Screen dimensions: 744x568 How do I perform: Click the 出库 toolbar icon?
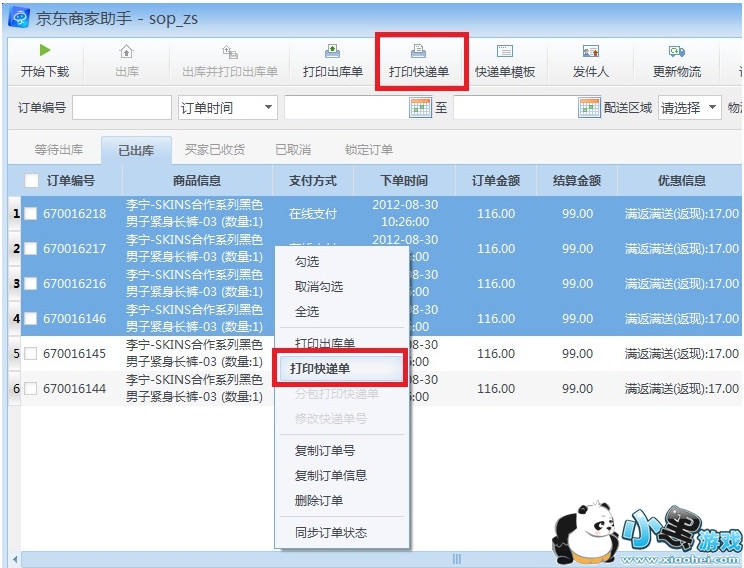(126, 51)
